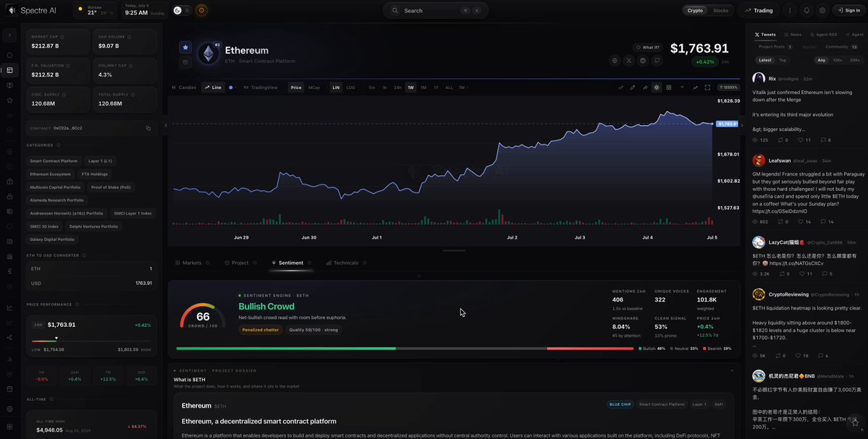
Task: Select the 7D performance cell
Action: [108, 376]
